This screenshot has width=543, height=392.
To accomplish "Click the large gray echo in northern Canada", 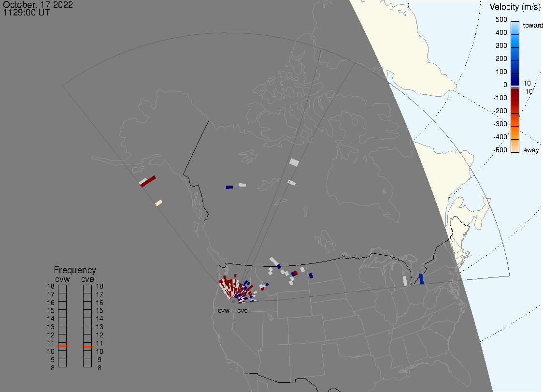I will [294, 162].
